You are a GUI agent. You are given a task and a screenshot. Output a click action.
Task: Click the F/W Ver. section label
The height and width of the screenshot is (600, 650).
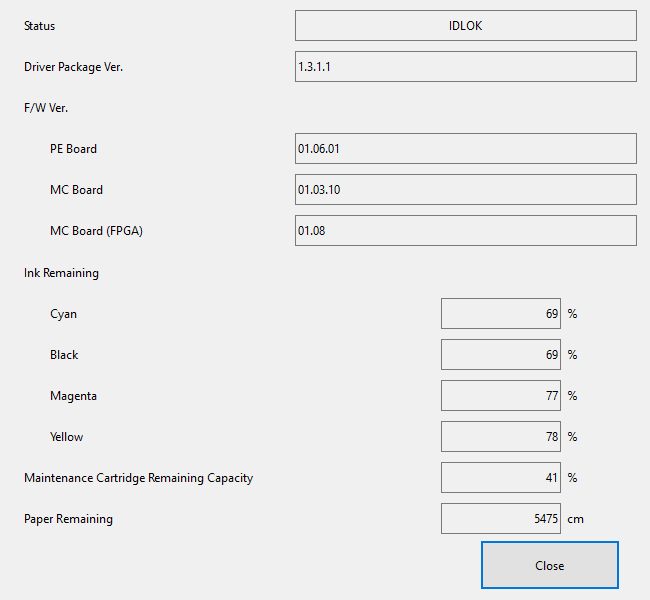tap(46, 108)
